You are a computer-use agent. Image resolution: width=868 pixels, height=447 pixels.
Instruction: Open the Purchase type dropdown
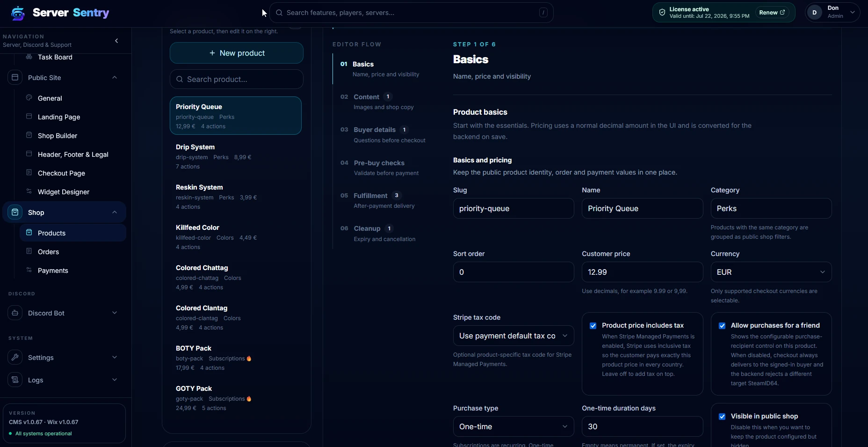[x=514, y=426]
